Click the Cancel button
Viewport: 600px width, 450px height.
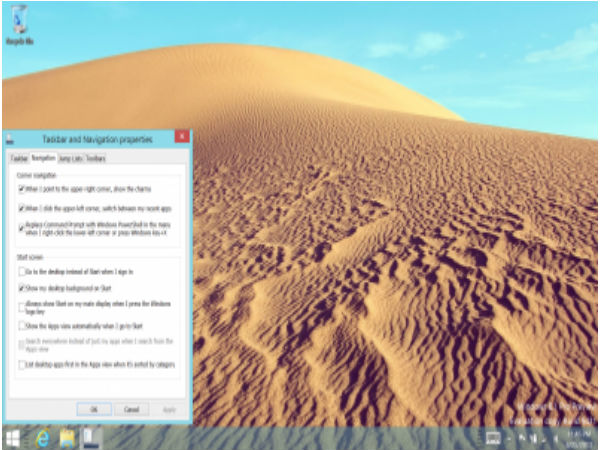pos(131,409)
